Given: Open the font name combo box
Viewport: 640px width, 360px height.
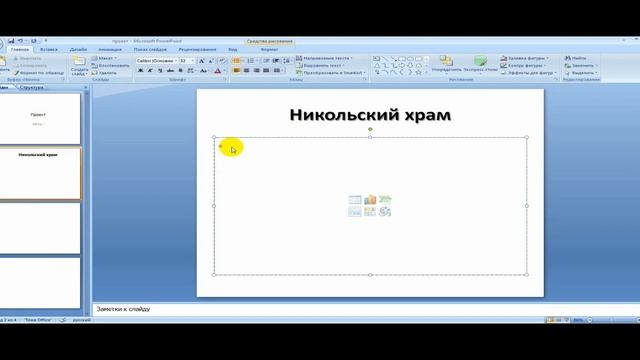Looking at the screenshot, I should pos(157,61).
